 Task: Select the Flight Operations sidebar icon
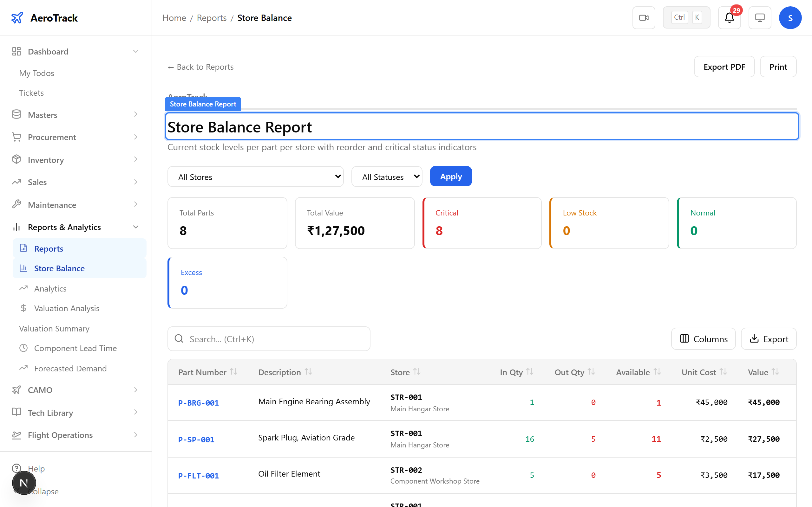point(16,435)
